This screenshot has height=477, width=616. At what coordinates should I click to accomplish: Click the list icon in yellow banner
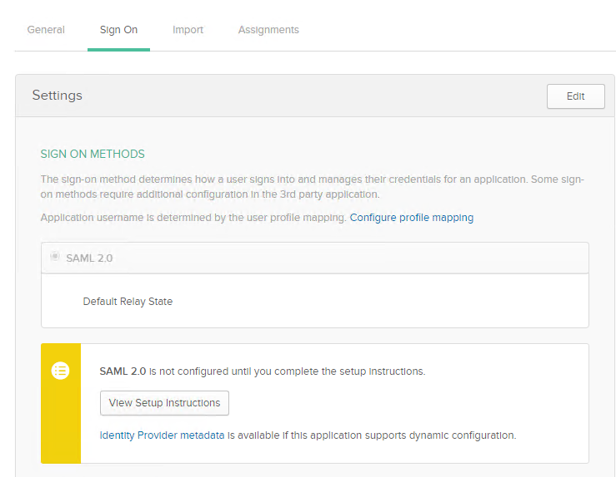pyautogui.click(x=60, y=371)
